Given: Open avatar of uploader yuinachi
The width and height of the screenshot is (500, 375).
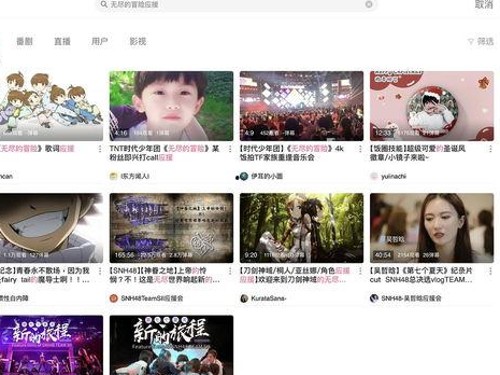Looking at the screenshot, I should point(374,176).
